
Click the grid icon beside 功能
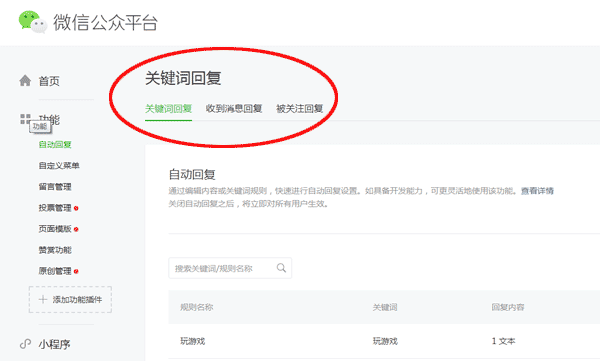(x=25, y=119)
